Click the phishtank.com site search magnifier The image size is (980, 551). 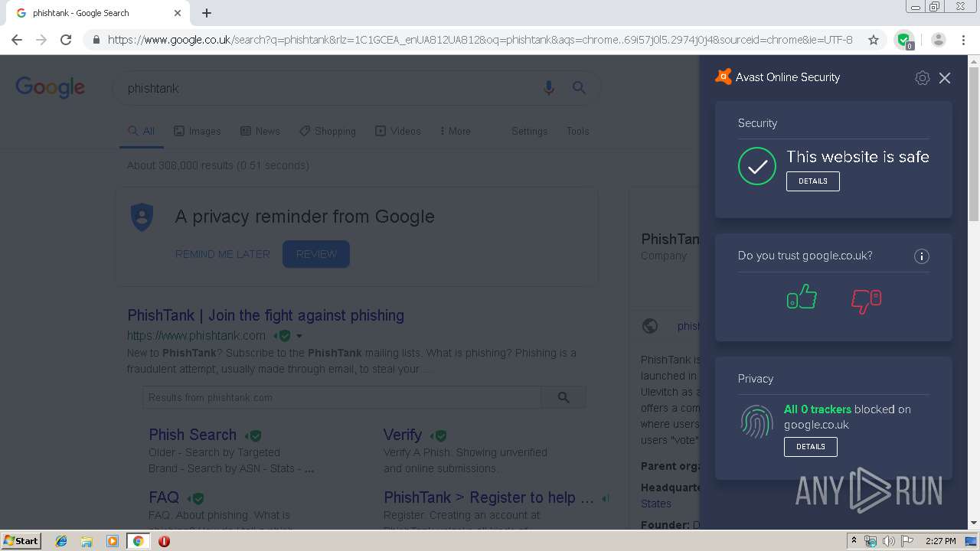563,397
